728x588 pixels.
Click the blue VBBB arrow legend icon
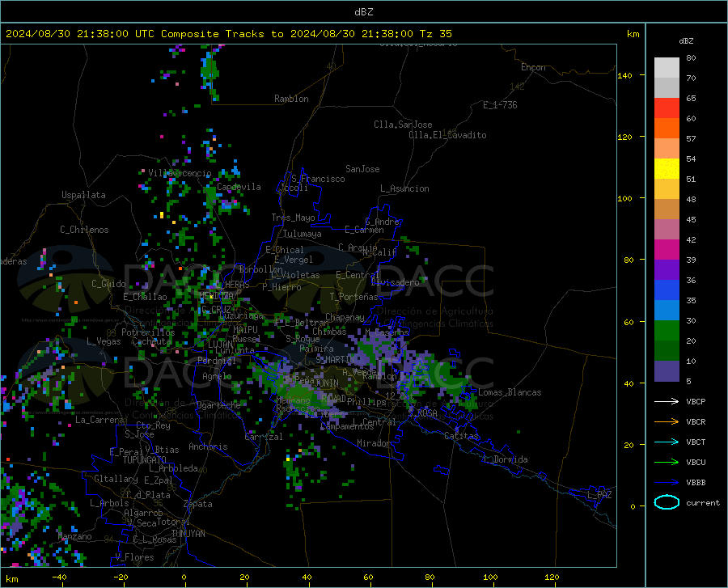[x=667, y=483]
